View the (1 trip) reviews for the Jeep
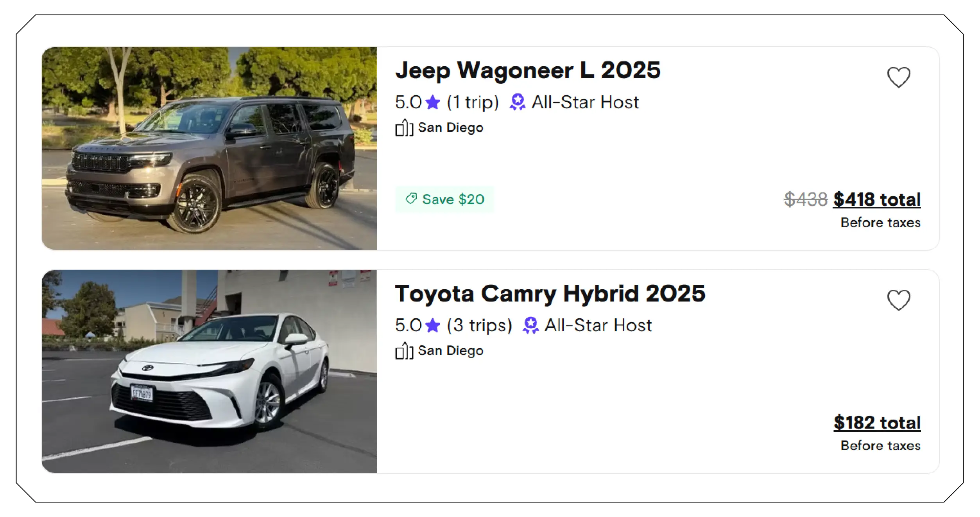 (472, 102)
